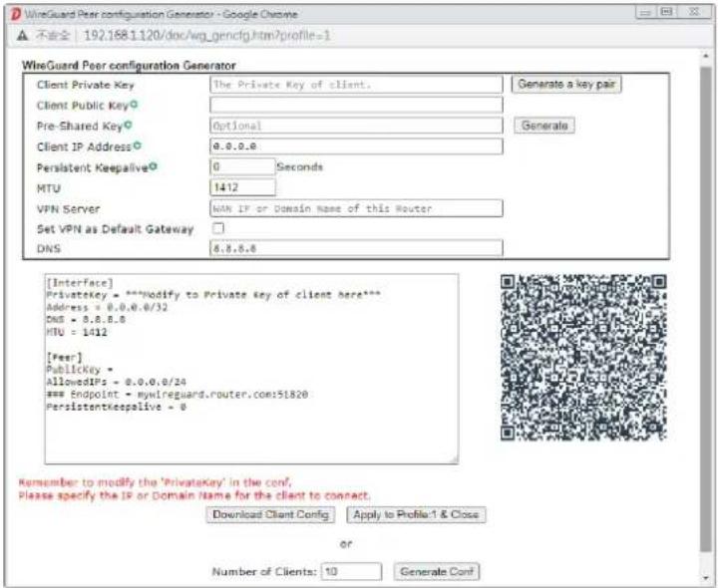
Task: Click the browser address bar URL
Action: [207, 35]
